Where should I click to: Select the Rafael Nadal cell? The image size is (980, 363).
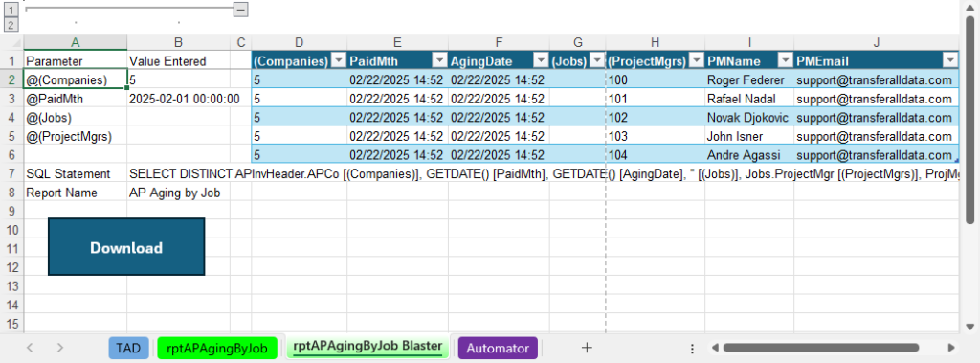pyautogui.click(x=749, y=99)
